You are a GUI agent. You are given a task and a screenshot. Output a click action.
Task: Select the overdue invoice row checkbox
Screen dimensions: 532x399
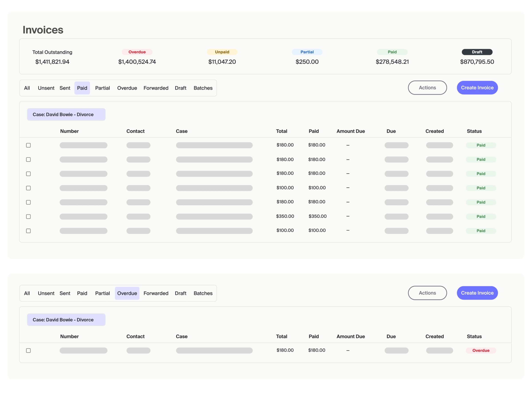pyautogui.click(x=28, y=350)
